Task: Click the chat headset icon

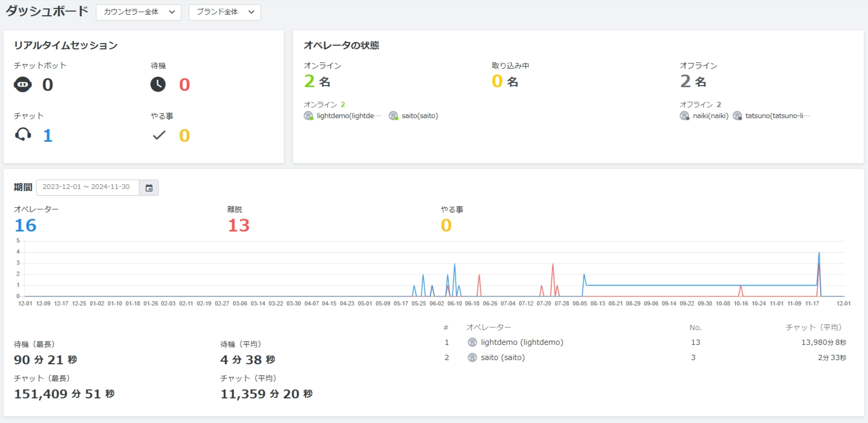Action: [23, 134]
